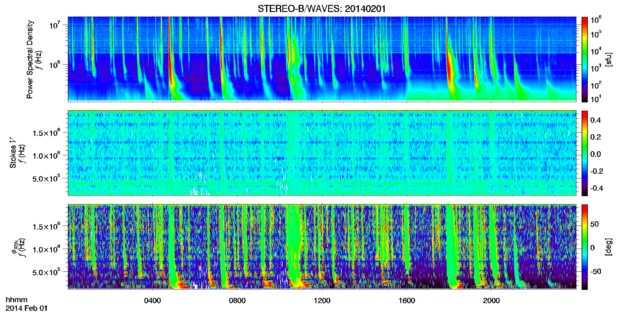Click the 10^2 value on sfu color bar
Viewport: 644px width, 332px height.
click(x=596, y=85)
